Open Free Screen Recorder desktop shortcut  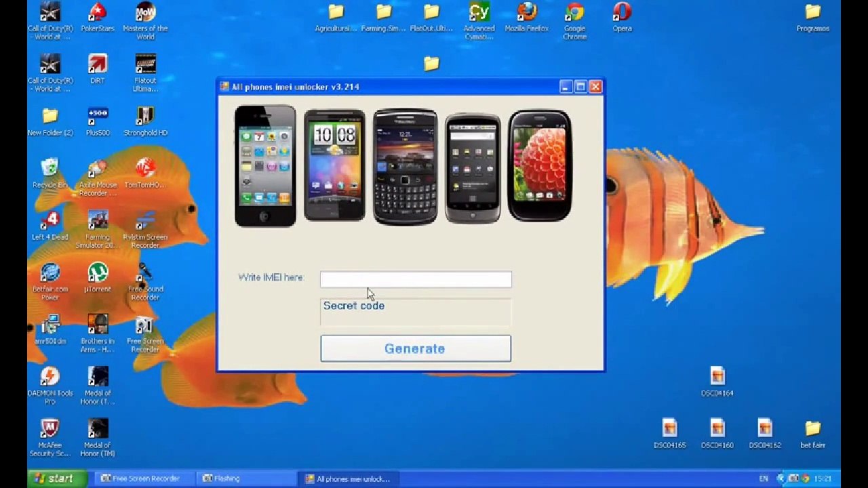pos(145,333)
